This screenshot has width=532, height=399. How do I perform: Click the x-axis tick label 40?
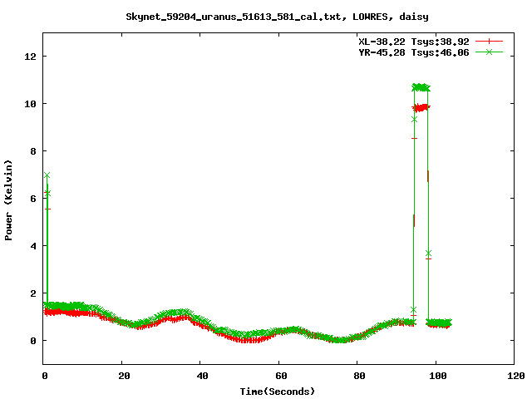203,376
